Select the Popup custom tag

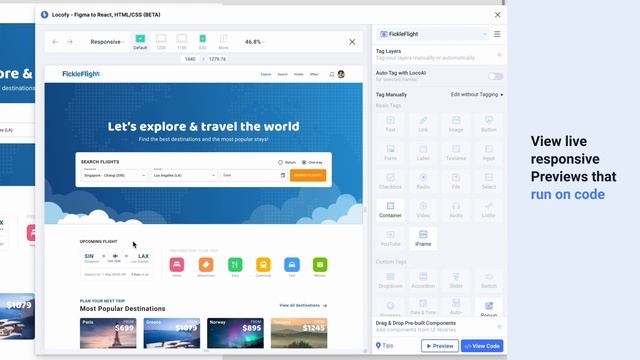coord(489,308)
